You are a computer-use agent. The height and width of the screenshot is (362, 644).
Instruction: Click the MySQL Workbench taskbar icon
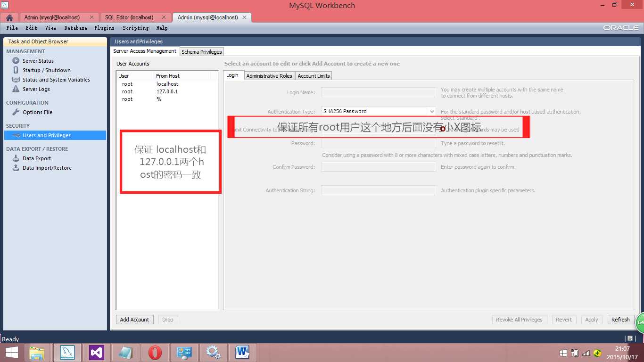67,353
